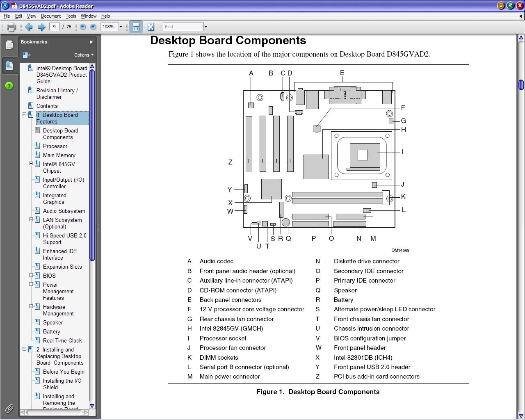Image resolution: width=525 pixels, height=420 pixels.
Task: Open the Attachments paperclip icon
Action: pyautogui.click(x=9, y=408)
